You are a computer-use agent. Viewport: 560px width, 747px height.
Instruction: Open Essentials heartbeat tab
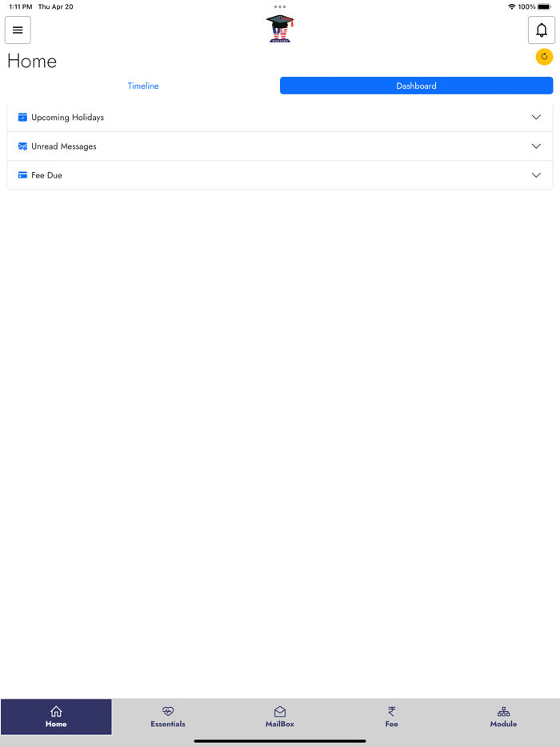click(168, 717)
